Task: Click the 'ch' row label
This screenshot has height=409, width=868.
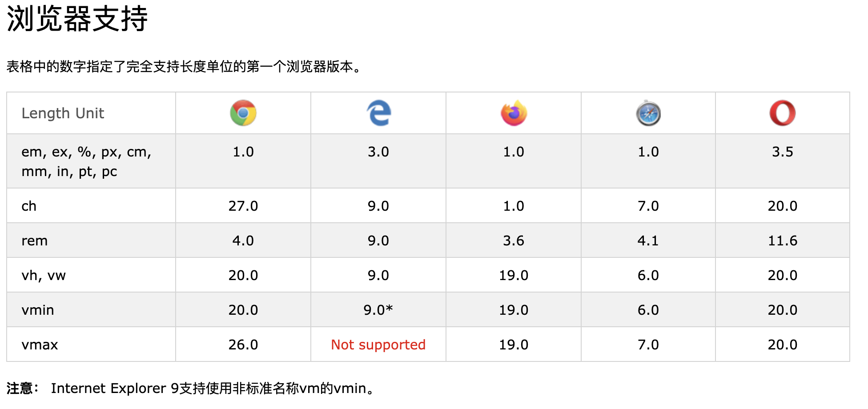Action: 29,206
